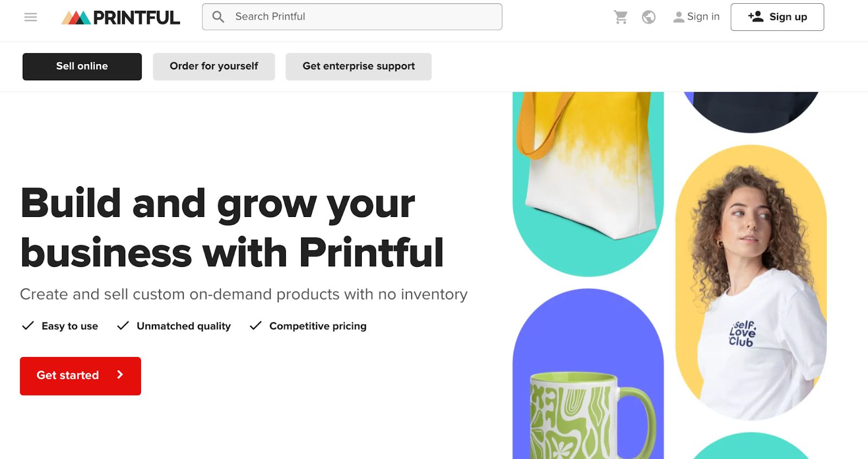The height and width of the screenshot is (459, 868).
Task: Follow the Sign in link
Action: 703,17
